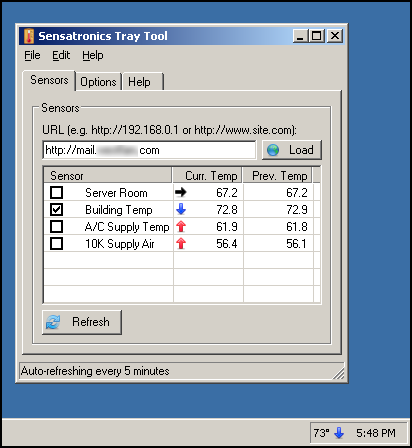Select the Building Temp row label
The width and height of the screenshot is (412, 448).
coord(119,210)
